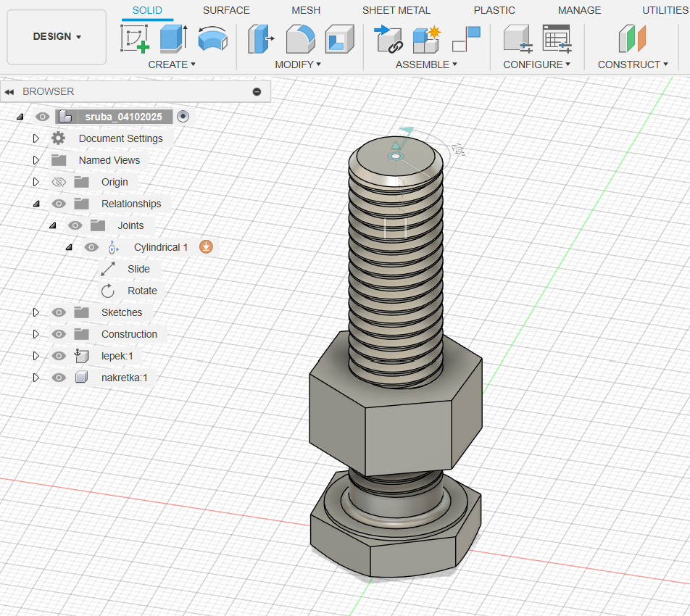Screen dimensions: 690x616
Task: Hide the Cylindrical 1 joint
Action: [91, 247]
